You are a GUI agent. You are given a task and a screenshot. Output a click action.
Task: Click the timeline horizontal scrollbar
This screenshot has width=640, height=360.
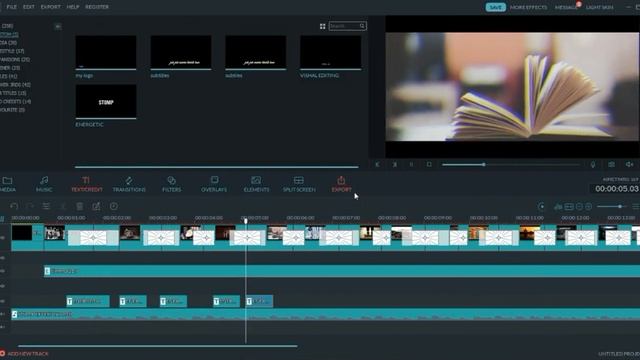pyautogui.click(x=158, y=346)
